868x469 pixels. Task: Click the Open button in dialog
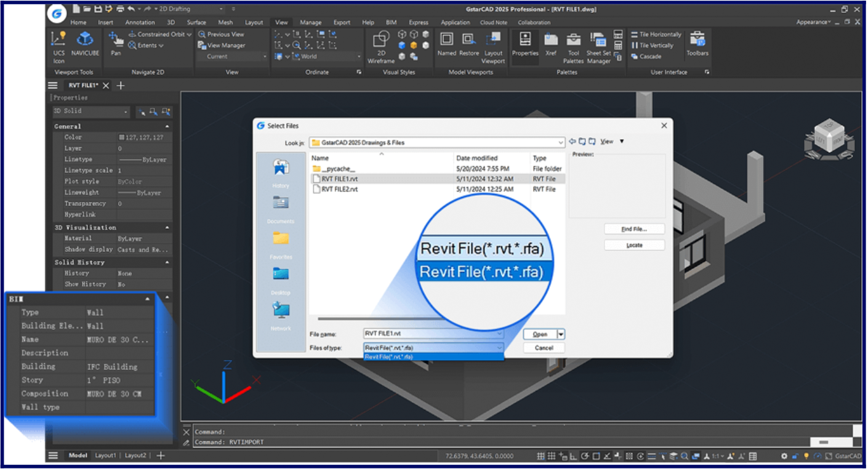540,334
